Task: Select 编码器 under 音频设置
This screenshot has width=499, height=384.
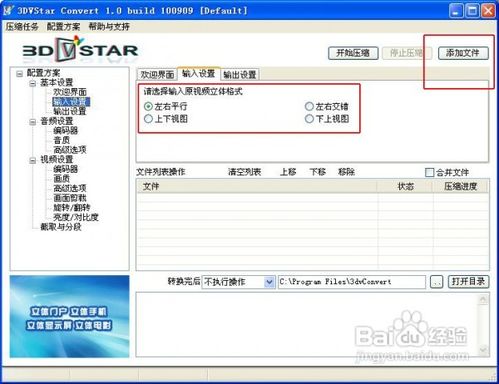Action: [66, 131]
